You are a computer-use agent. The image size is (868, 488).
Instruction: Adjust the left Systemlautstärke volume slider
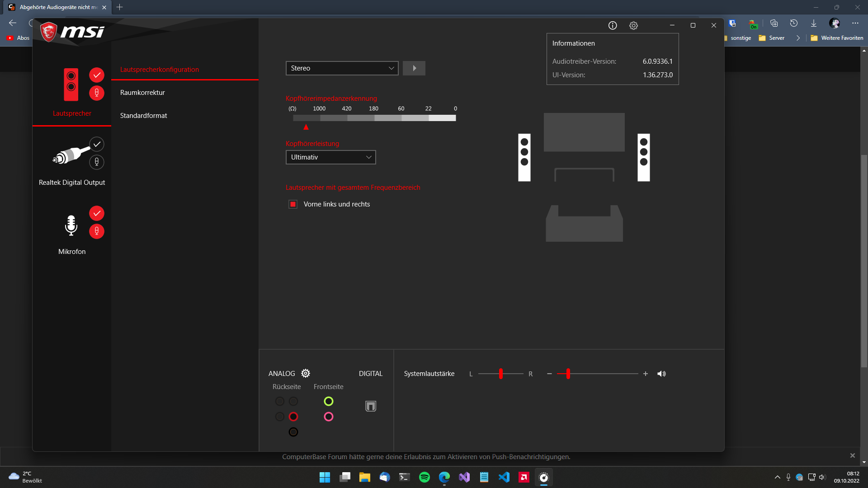(500, 374)
